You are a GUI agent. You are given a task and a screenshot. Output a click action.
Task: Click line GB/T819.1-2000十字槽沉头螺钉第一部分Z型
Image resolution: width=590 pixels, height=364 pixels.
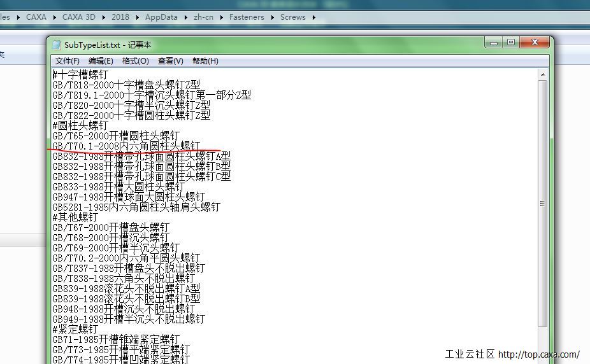(x=152, y=95)
